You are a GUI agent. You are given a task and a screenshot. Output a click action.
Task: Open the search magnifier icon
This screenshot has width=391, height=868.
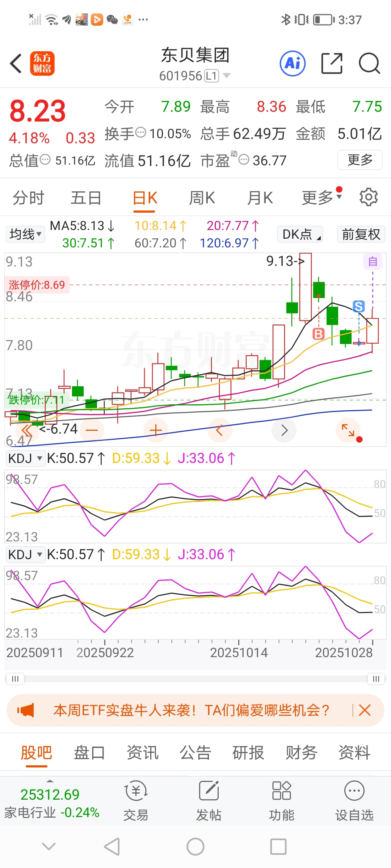pos(369,63)
